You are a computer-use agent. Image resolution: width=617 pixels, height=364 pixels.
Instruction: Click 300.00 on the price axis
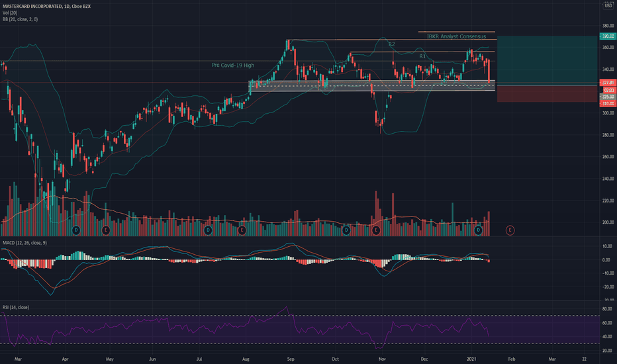608,113
